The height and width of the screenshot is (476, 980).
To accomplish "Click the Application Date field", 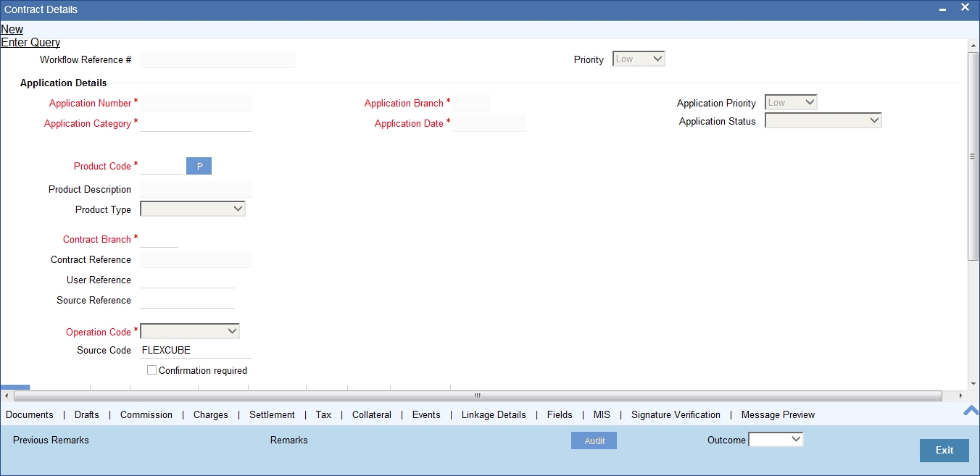I will [x=489, y=123].
